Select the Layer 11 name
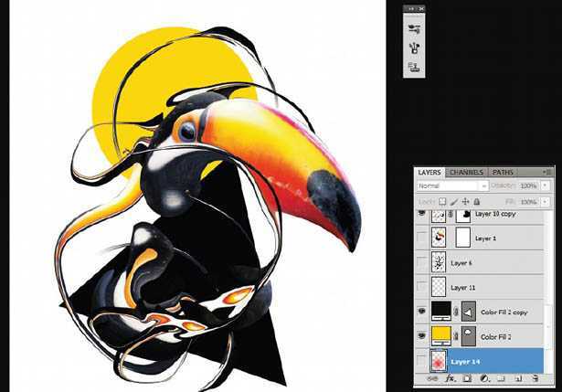This screenshot has width=562, height=392. tap(463, 288)
